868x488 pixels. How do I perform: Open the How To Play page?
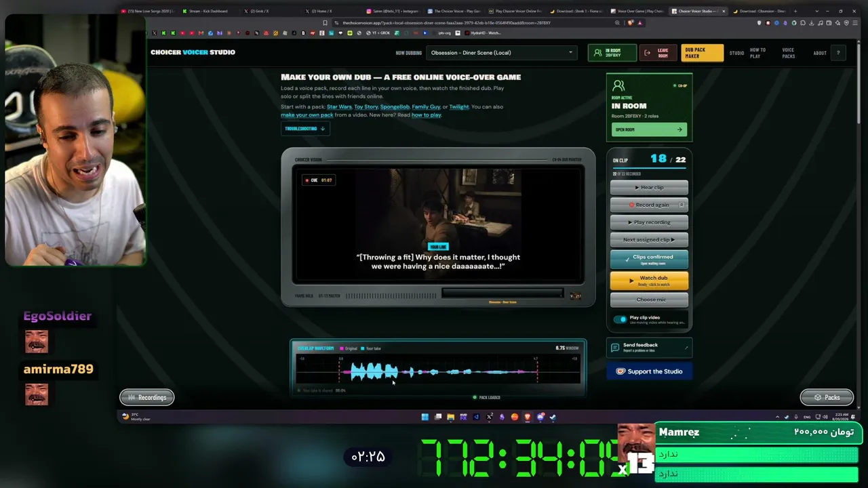coord(757,53)
